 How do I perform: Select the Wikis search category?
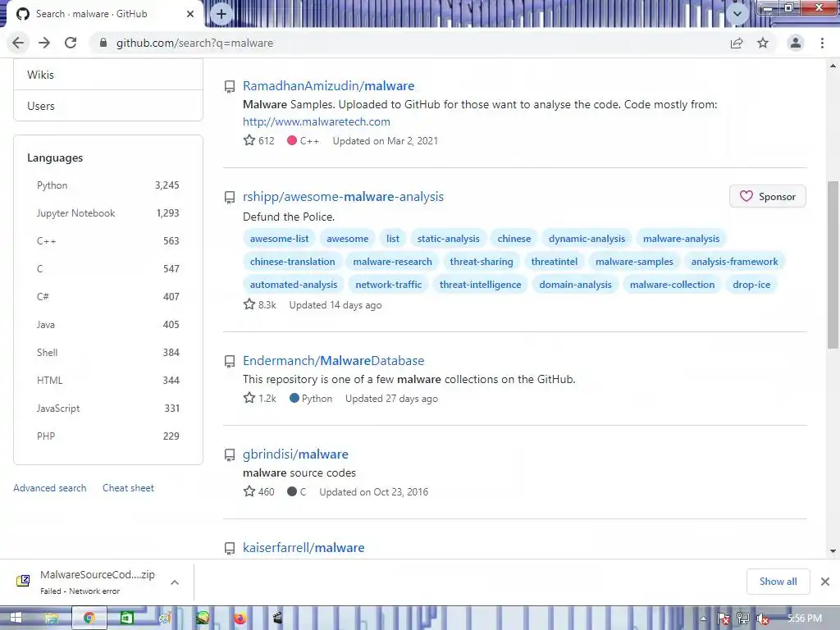pyautogui.click(x=108, y=75)
